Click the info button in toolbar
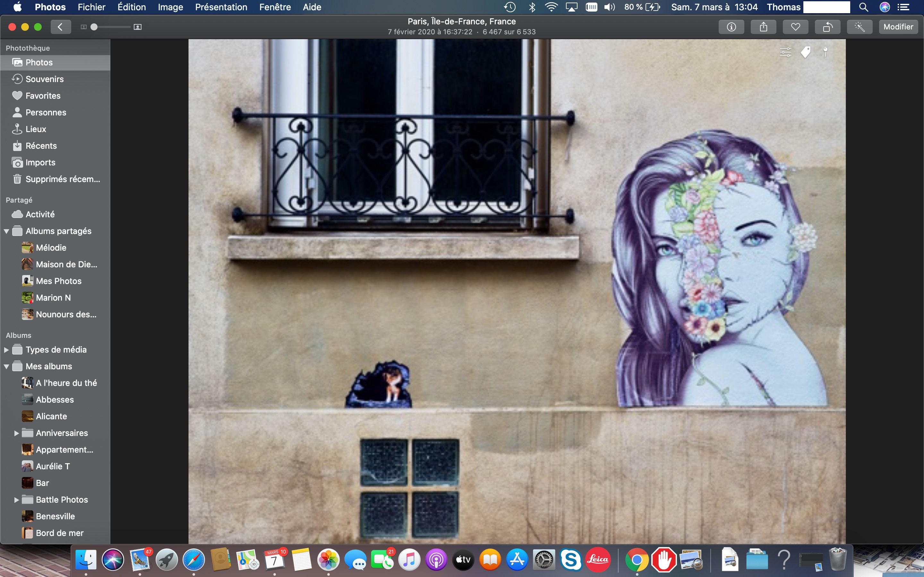Screen dimensions: 924x577 click(731, 27)
